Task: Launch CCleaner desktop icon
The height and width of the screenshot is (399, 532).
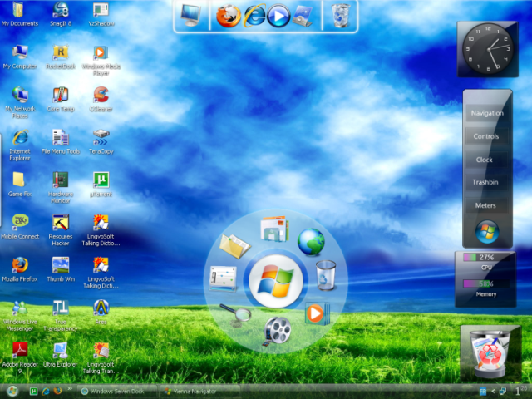Action: [x=101, y=100]
